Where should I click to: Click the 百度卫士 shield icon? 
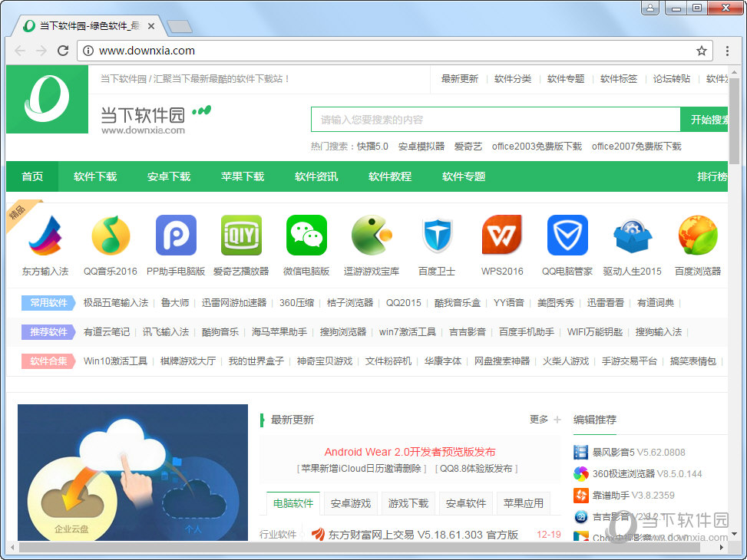(x=437, y=235)
